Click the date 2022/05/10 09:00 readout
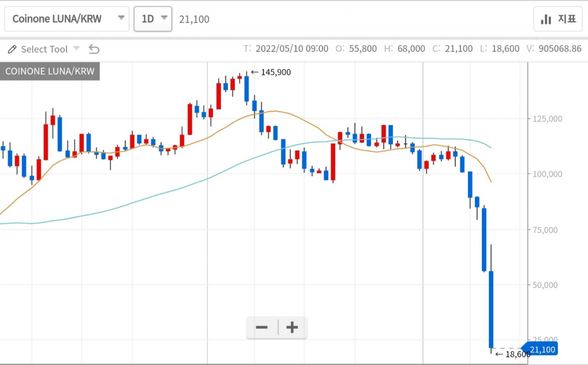Screen dimensions: 588x365 pos(292,49)
